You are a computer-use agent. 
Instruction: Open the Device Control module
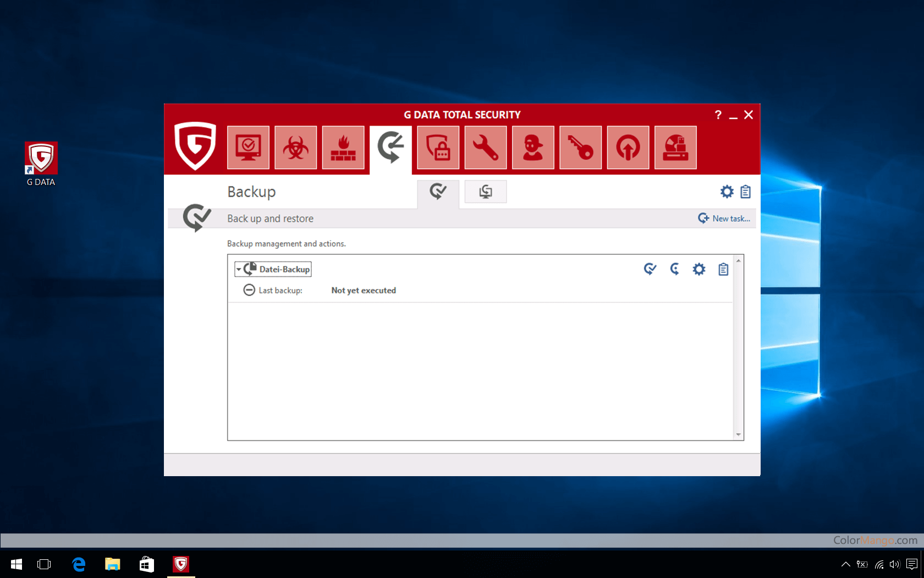[x=675, y=148]
